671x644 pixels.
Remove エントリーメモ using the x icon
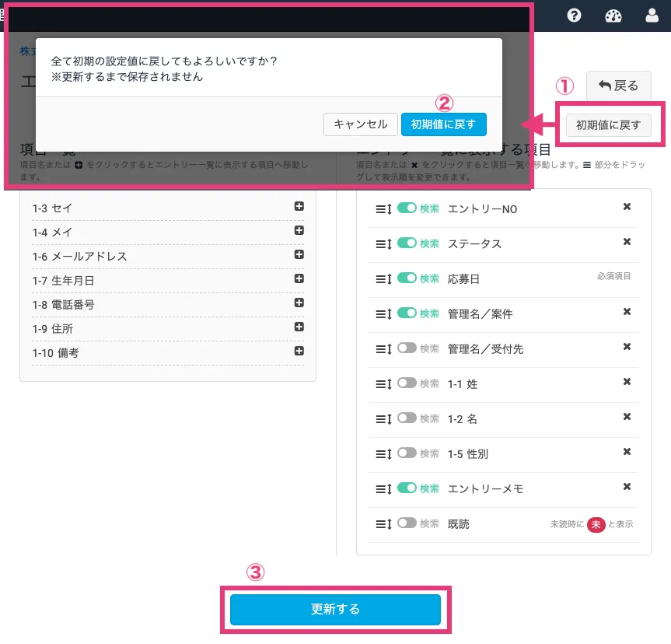(x=627, y=487)
